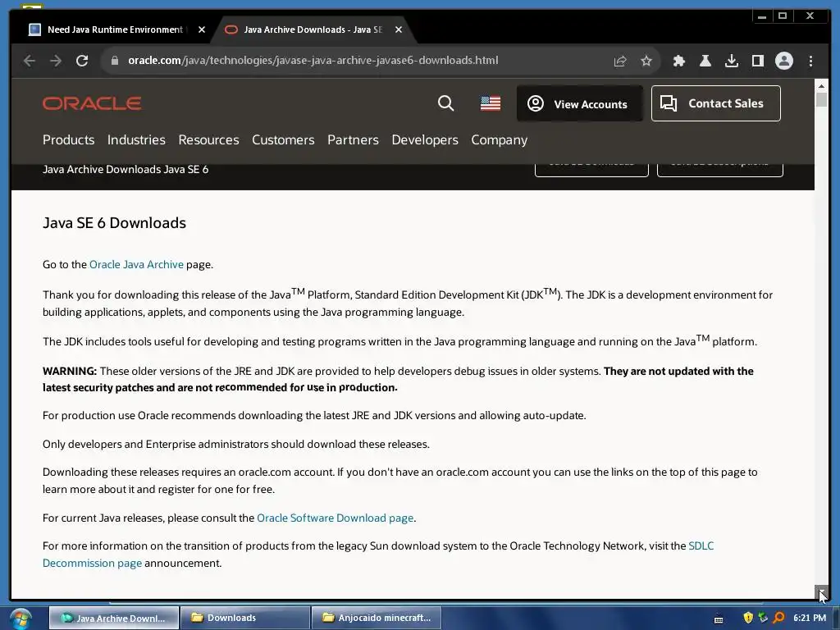Open the browser three-dot menu

pyautogui.click(x=810, y=61)
